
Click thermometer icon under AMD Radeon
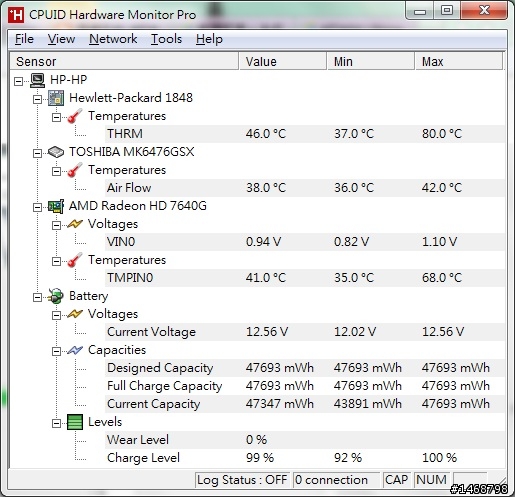[x=75, y=260]
